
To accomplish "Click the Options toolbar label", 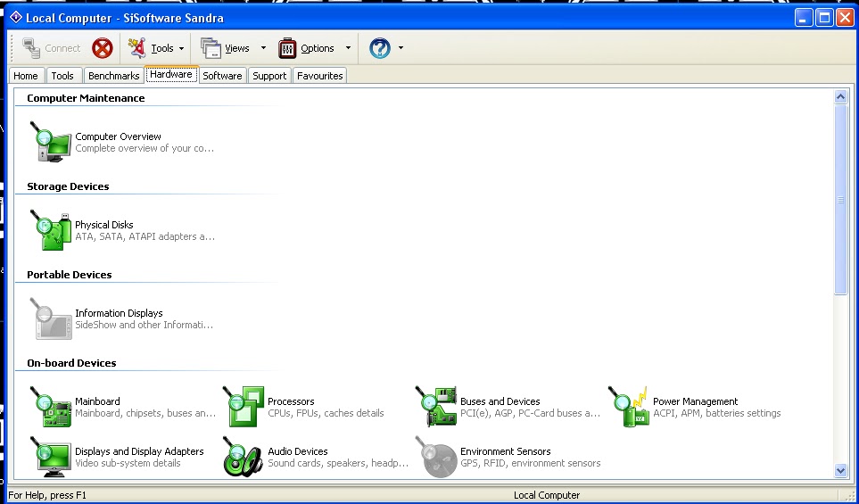I will 318,48.
